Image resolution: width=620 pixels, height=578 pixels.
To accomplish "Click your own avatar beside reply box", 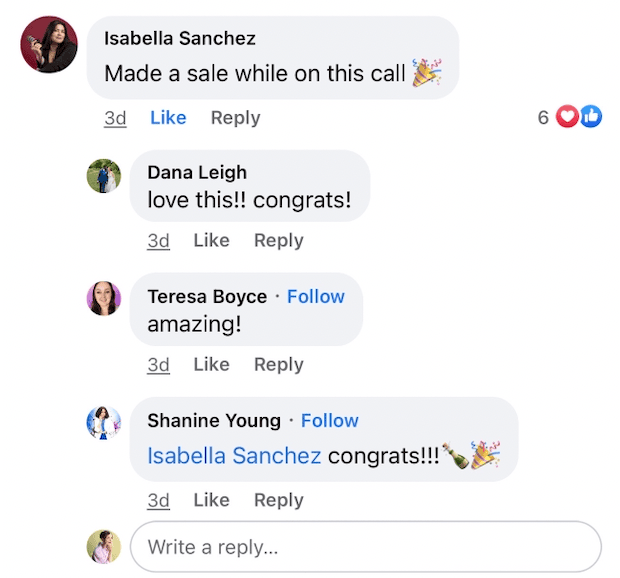I will tap(104, 546).
